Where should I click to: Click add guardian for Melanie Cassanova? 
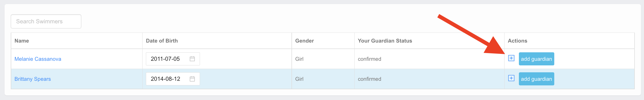click(536, 59)
